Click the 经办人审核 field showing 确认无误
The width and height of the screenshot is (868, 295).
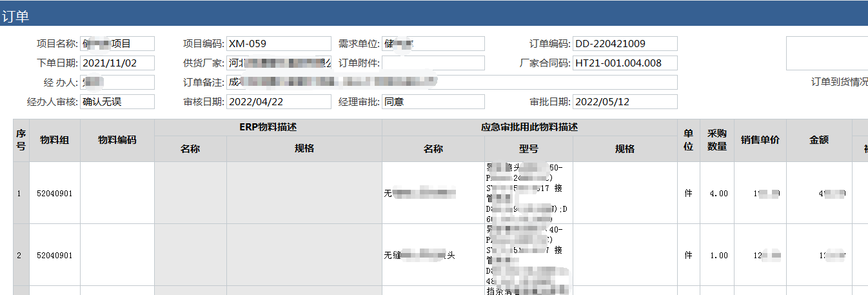tap(117, 102)
